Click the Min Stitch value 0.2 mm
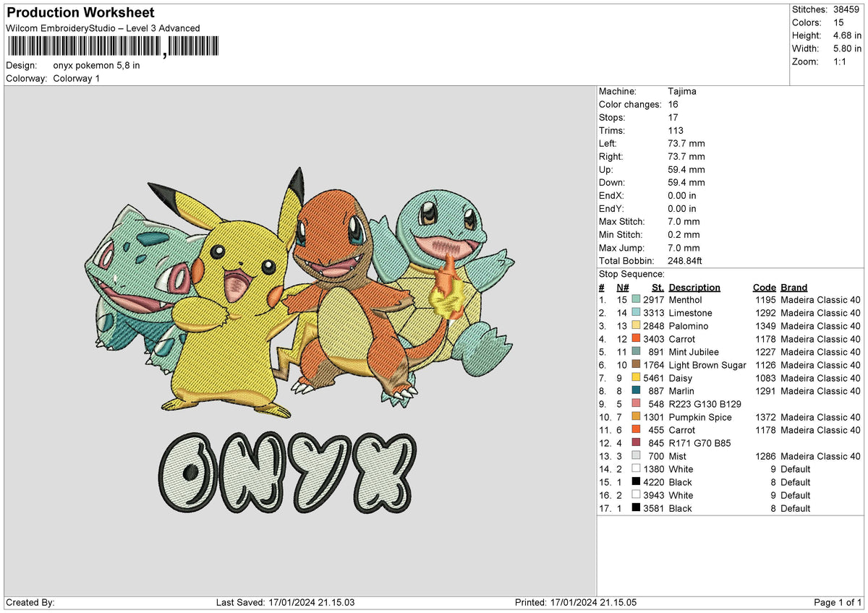Image resolution: width=868 pixels, height=613 pixels. coord(684,234)
